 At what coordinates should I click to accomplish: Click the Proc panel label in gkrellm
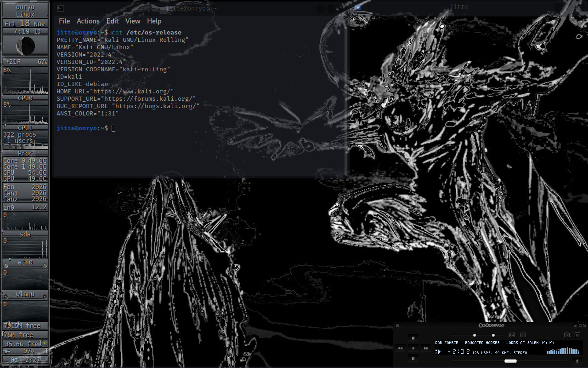[x=25, y=153]
